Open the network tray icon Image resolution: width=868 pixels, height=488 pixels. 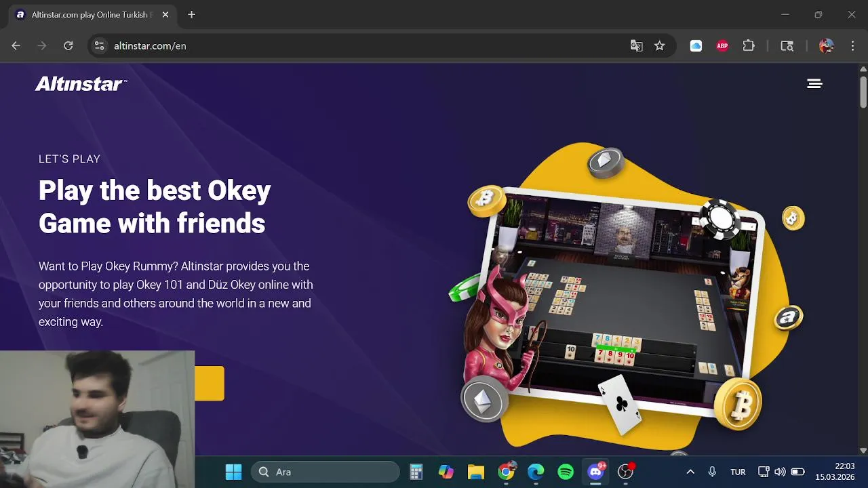tap(764, 472)
